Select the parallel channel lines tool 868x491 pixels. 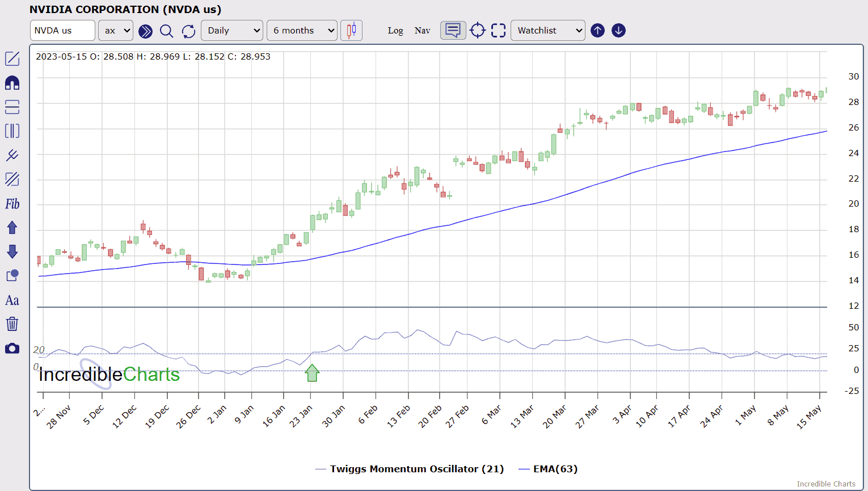click(12, 155)
